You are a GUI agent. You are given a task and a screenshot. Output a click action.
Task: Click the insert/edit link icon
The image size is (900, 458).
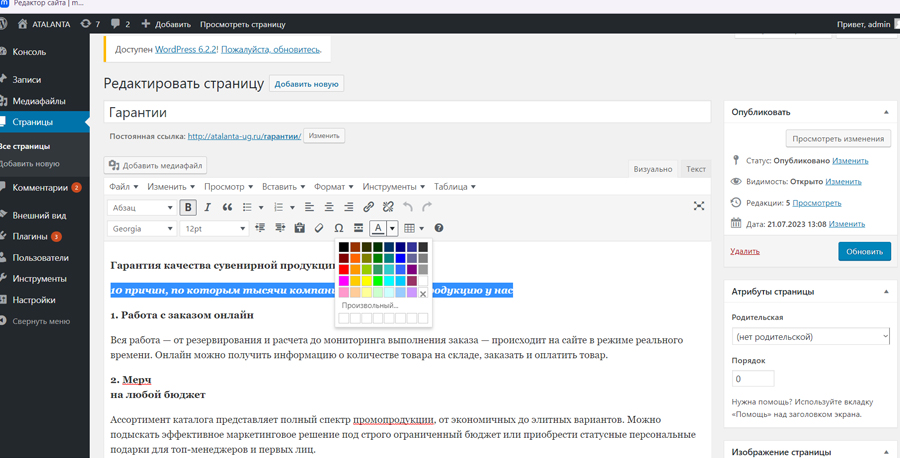368,207
